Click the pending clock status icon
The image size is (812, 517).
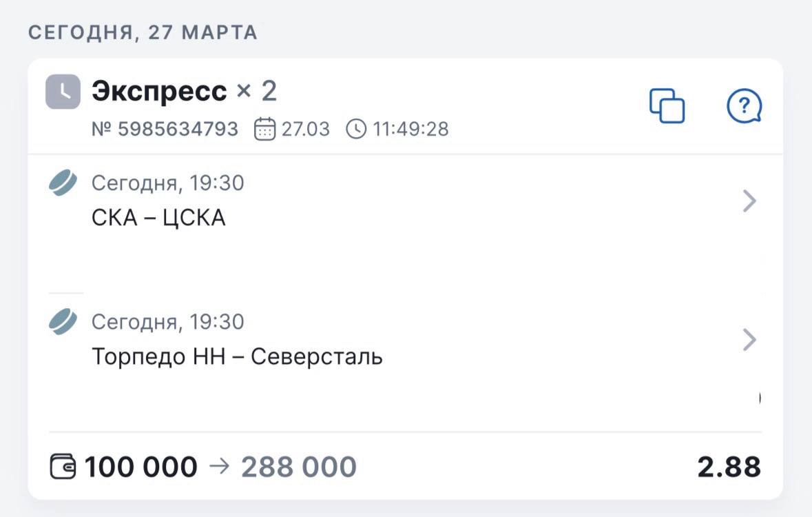point(63,92)
